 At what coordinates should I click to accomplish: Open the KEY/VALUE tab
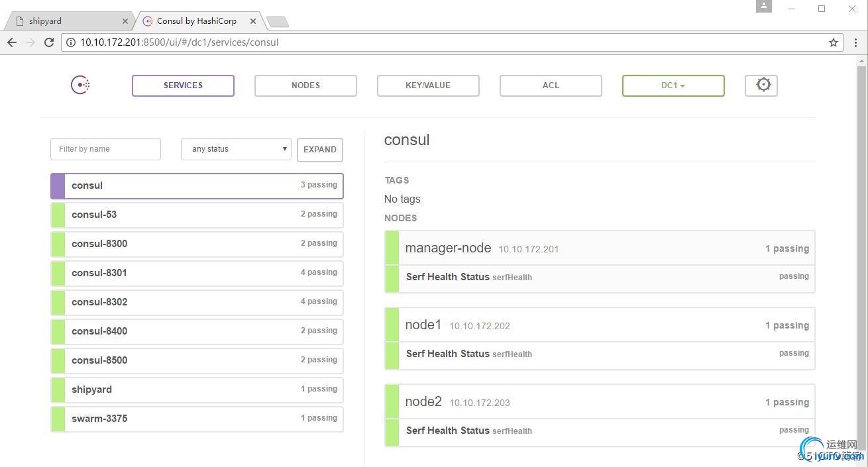click(428, 85)
